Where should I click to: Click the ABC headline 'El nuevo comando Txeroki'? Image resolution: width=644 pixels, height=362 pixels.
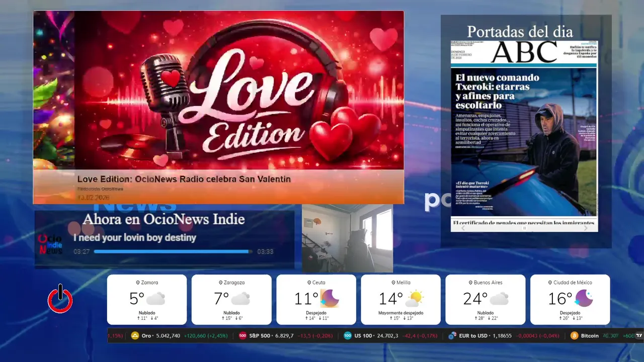497,92
